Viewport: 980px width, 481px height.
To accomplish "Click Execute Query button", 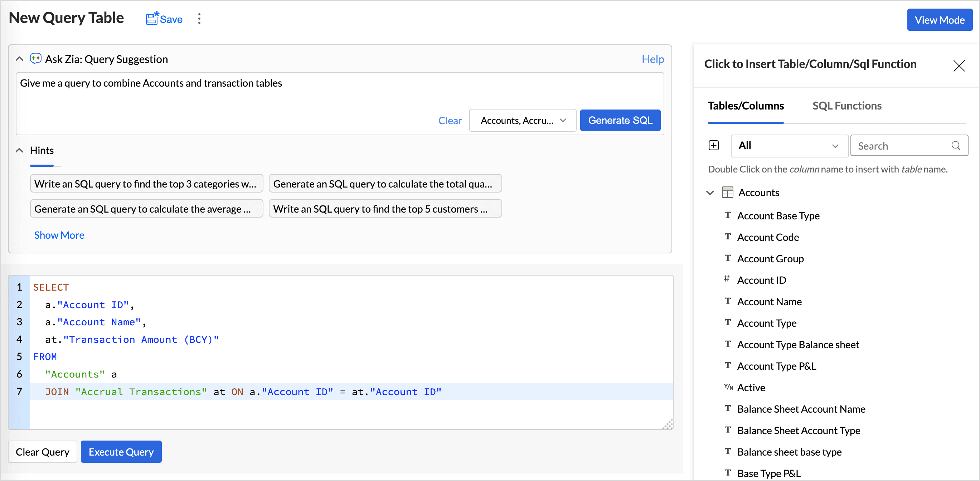I will tap(121, 452).
